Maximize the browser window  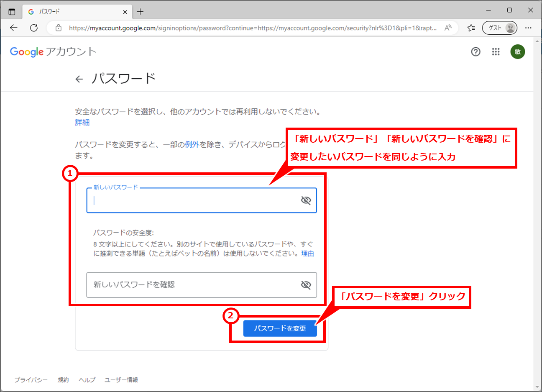(x=509, y=10)
